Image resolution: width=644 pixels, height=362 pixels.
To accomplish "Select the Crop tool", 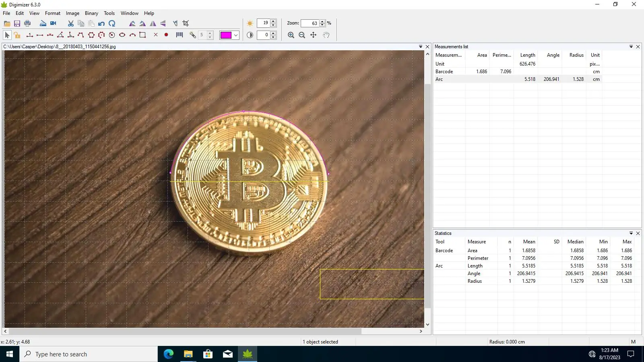I will pos(186,23).
